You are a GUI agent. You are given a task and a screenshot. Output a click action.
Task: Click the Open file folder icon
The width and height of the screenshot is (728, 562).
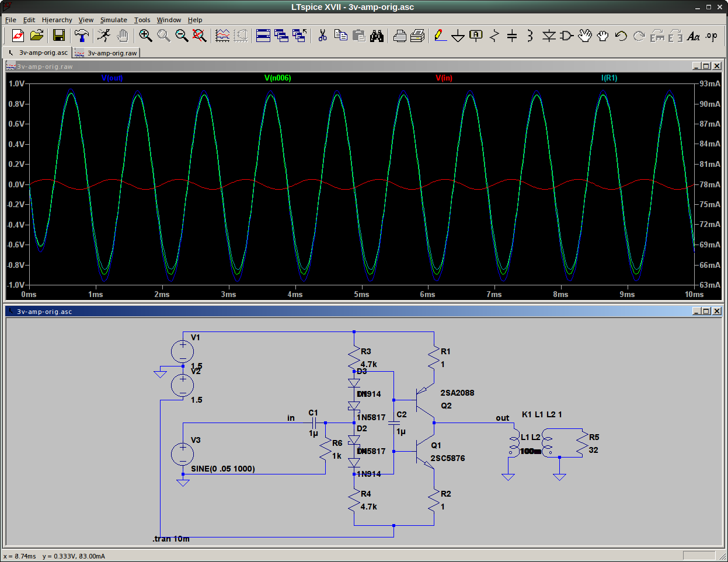click(x=37, y=36)
